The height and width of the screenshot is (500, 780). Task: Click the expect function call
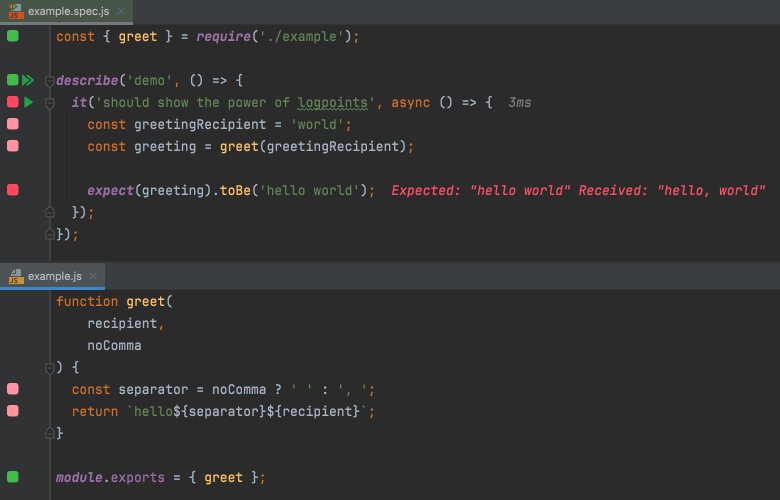point(110,190)
